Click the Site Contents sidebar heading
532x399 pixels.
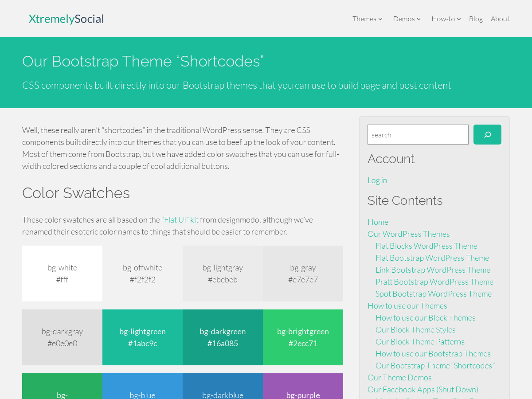pyautogui.click(x=405, y=200)
